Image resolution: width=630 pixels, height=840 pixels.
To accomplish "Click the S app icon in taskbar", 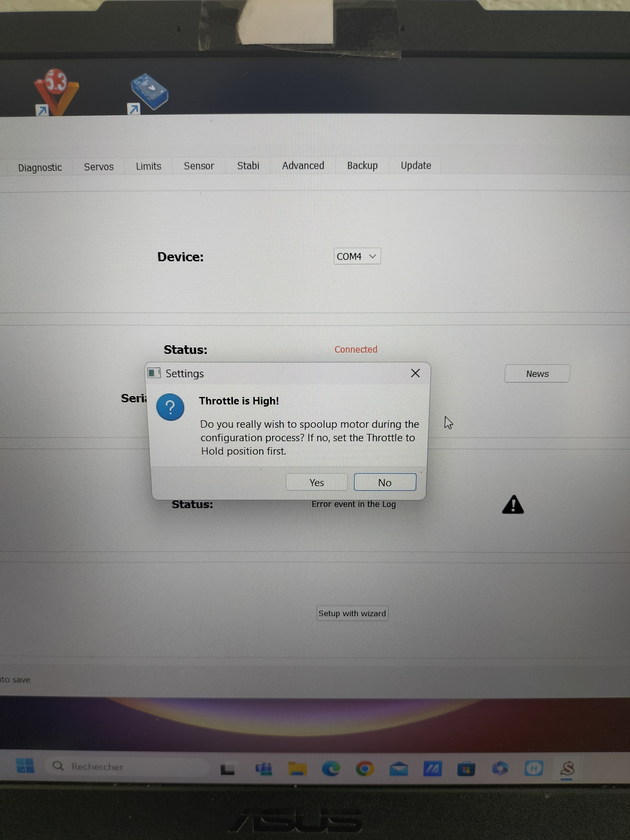I will pos(567,769).
